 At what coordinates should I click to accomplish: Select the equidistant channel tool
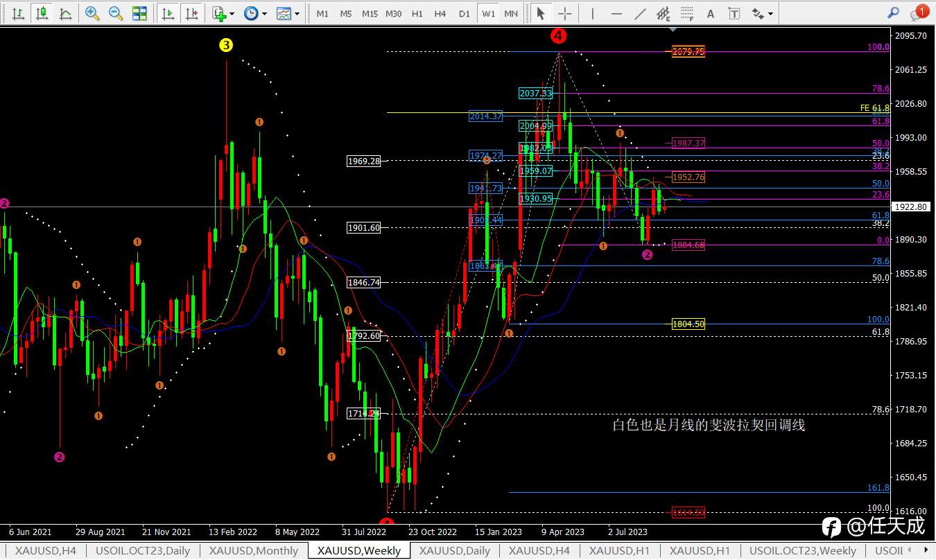(664, 13)
